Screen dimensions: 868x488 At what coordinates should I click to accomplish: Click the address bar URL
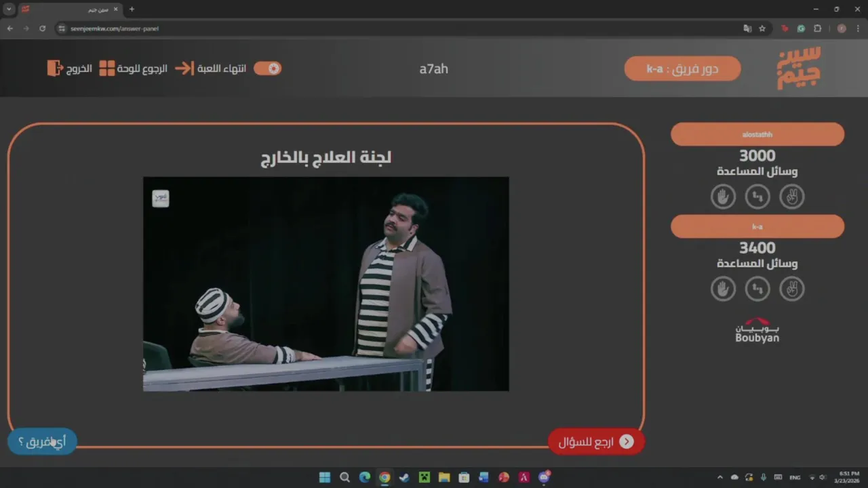pyautogui.click(x=115, y=28)
